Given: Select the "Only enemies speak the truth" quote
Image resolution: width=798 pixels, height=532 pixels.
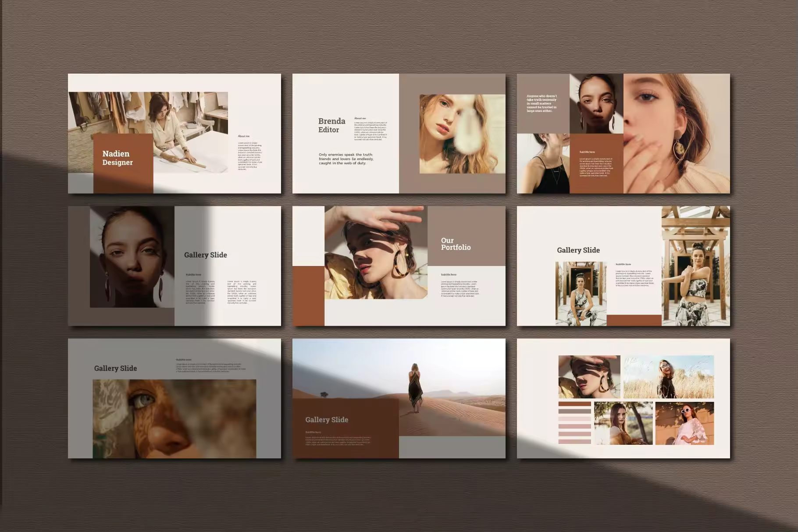Looking at the screenshot, I should 346,159.
